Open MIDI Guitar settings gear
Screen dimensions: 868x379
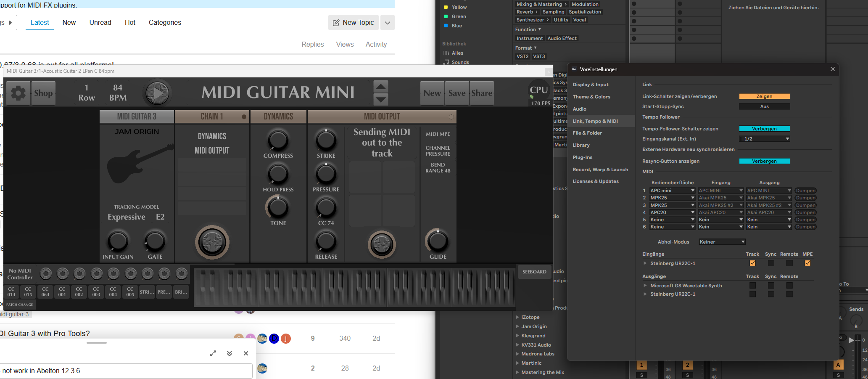coord(18,93)
